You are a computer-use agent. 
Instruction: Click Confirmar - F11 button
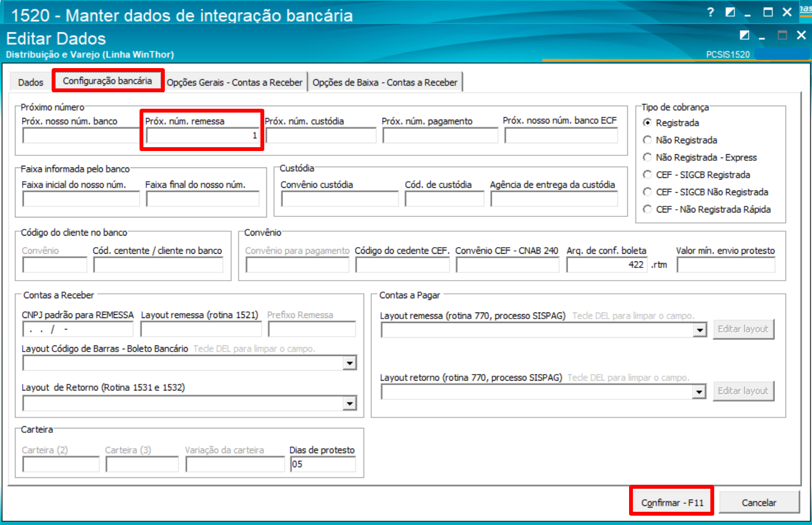[672, 502]
